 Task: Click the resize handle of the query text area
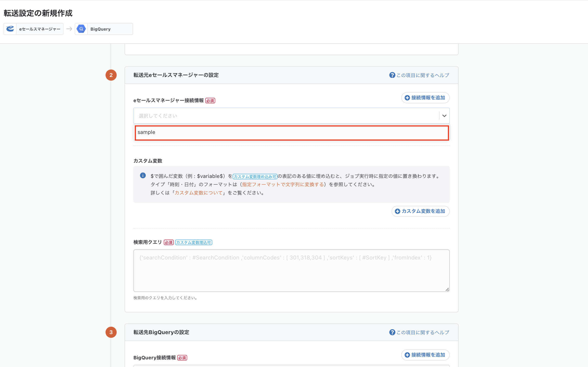[447, 289]
